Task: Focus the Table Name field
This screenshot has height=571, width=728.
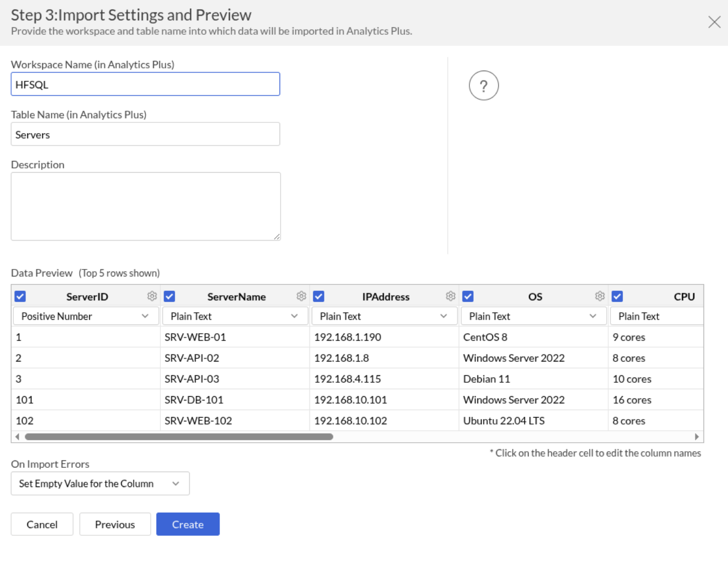Action: pos(145,134)
